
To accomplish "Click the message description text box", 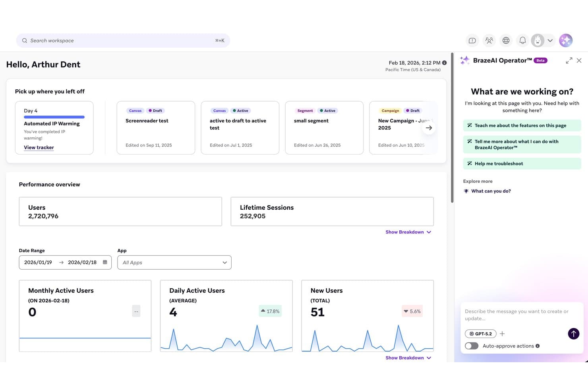I will point(522,315).
